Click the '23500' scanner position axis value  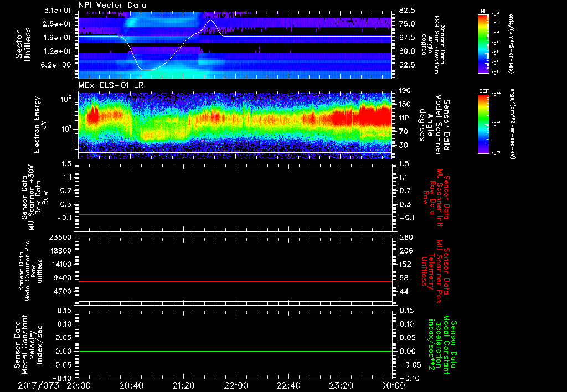(61, 237)
